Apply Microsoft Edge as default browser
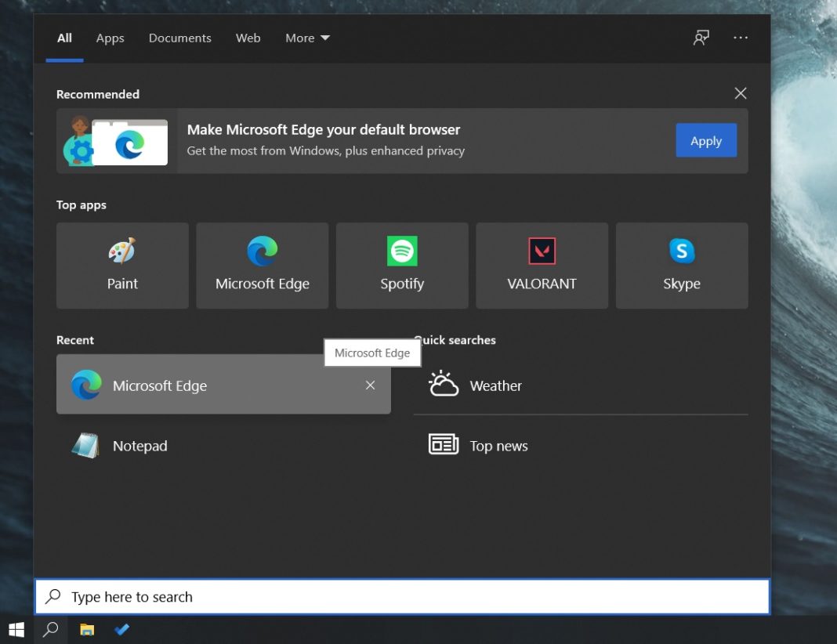This screenshot has width=837, height=644. pyautogui.click(x=705, y=141)
